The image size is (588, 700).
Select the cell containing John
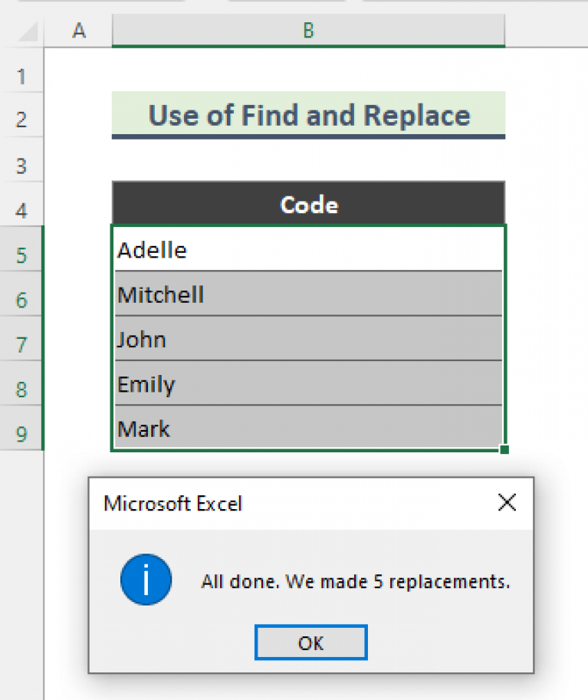pos(308,339)
